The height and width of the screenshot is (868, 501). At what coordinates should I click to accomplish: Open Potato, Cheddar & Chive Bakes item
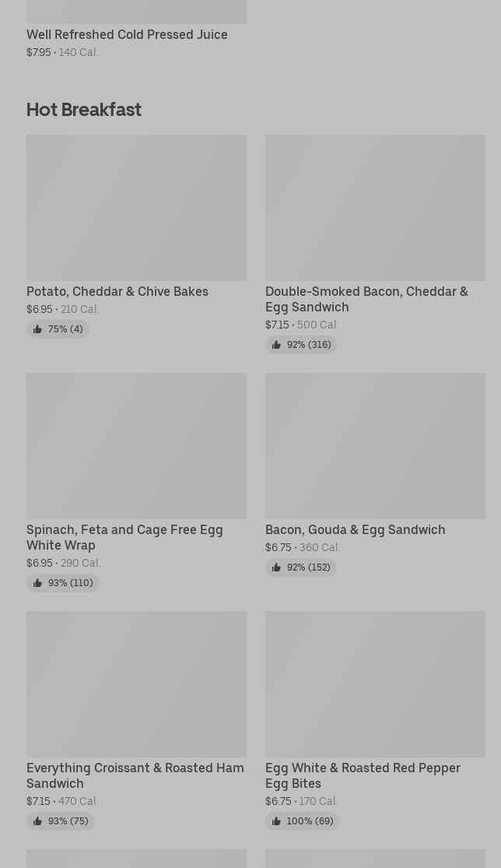(x=117, y=291)
